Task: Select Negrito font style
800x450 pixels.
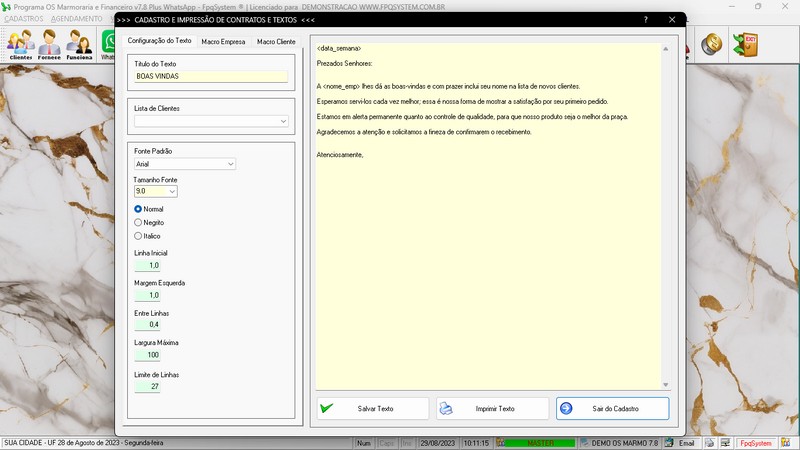Action: click(x=149, y=222)
